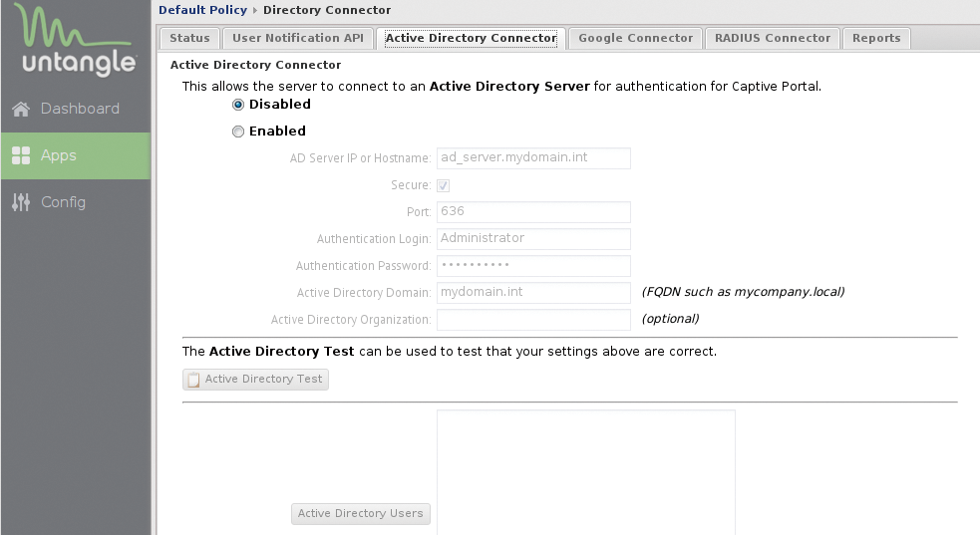
Task: Click the 'Active Directory Connector' section heading
Action: click(255, 65)
